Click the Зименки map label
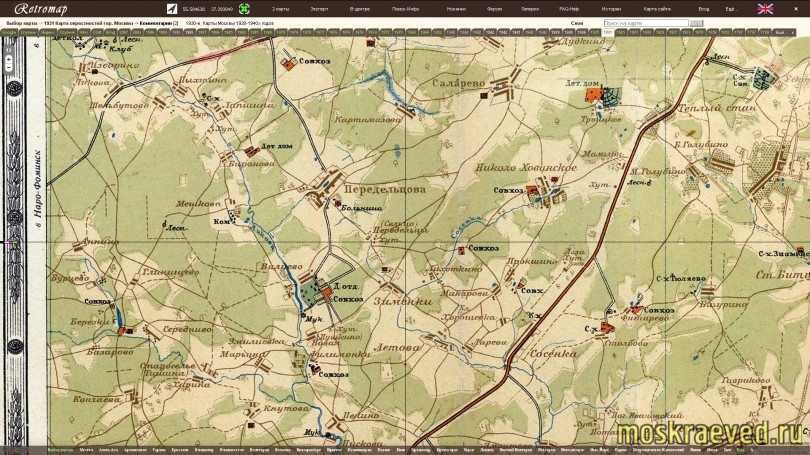The width and height of the screenshot is (810, 455). [403, 301]
